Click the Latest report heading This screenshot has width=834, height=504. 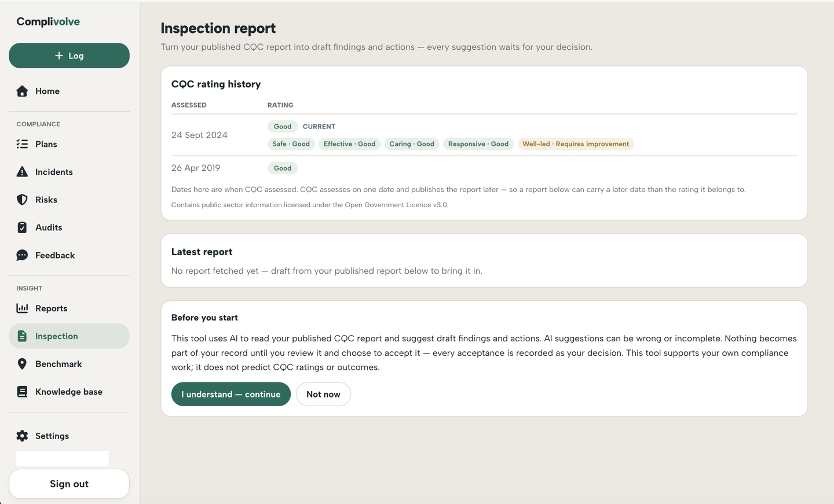click(202, 252)
